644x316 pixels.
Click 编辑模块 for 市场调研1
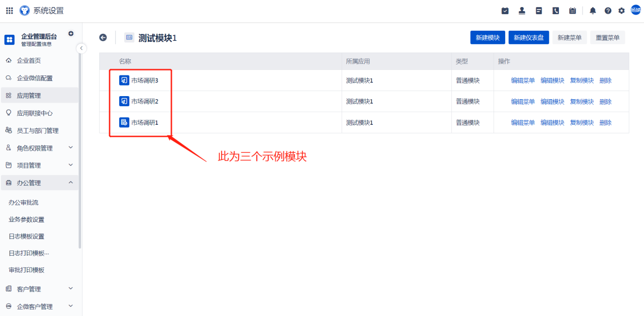point(552,123)
